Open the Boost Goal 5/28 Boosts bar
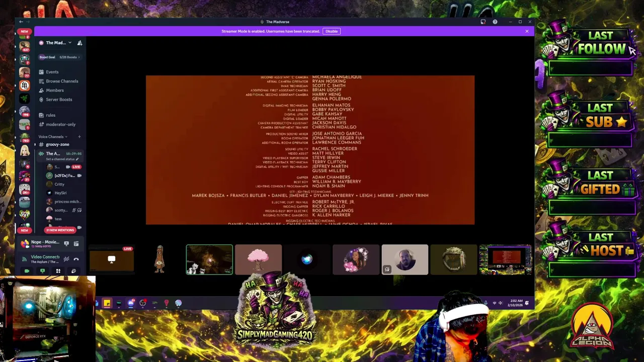The height and width of the screenshot is (362, 644). 60,57
